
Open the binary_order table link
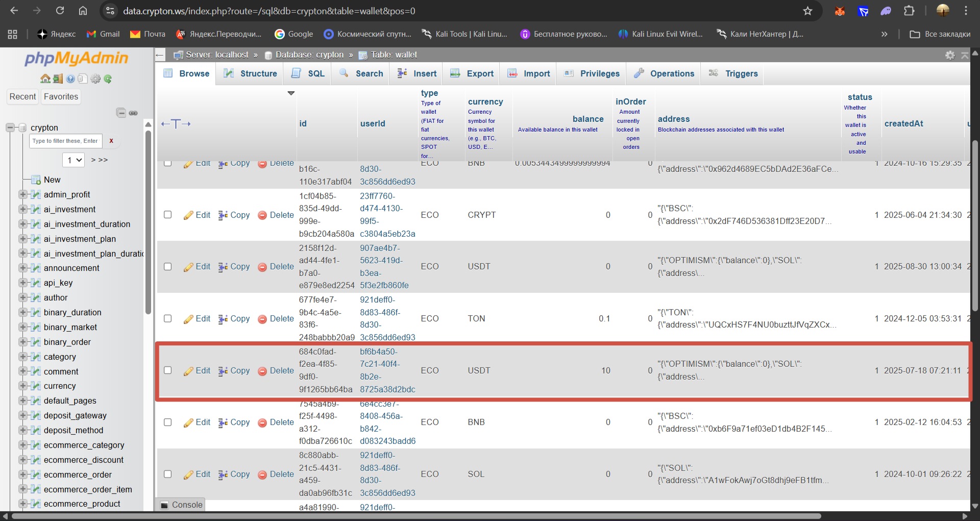pos(67,342)
